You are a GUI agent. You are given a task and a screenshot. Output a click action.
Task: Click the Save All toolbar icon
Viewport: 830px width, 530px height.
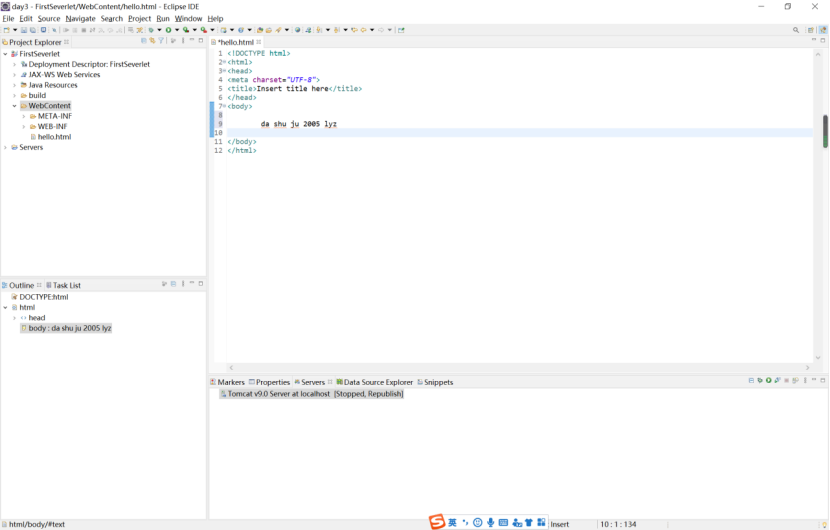(x=33, y=30)
